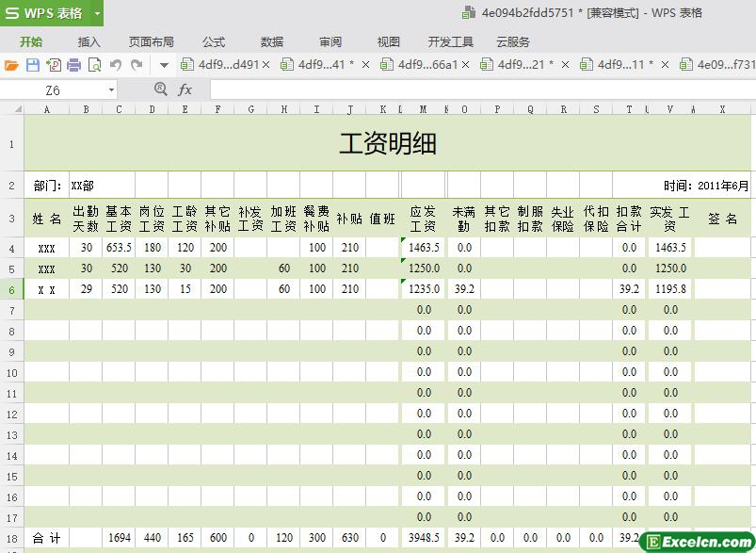This screenshot has height=553, width=756.
Task: Open Print Preview from the toolbar
Action: [94, 65]
